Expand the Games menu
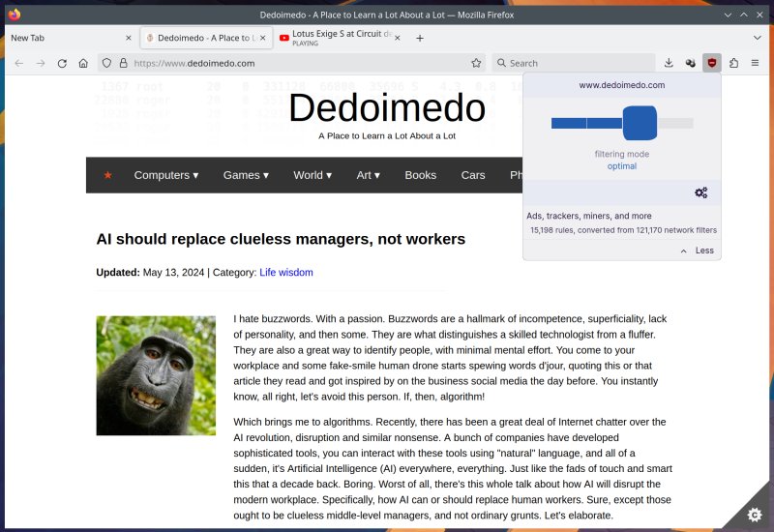Screen dimensions: 774x532 click(x=246, y=175)
